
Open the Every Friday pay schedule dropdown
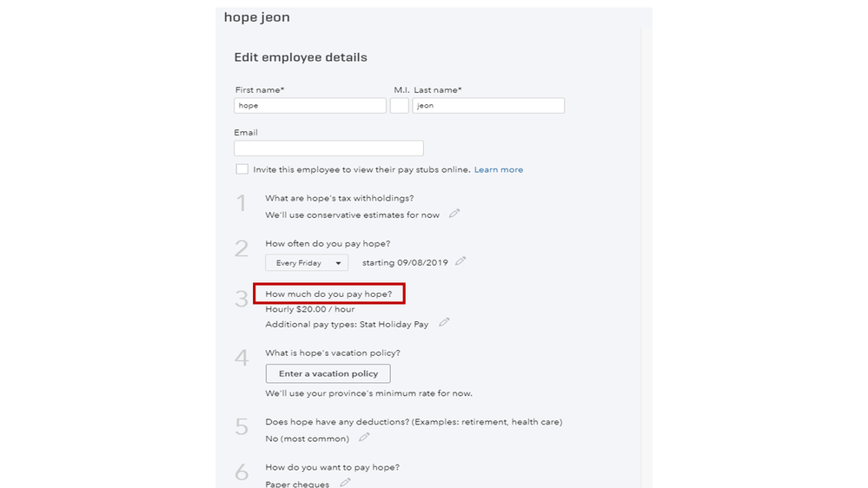(x=307, y=262)
